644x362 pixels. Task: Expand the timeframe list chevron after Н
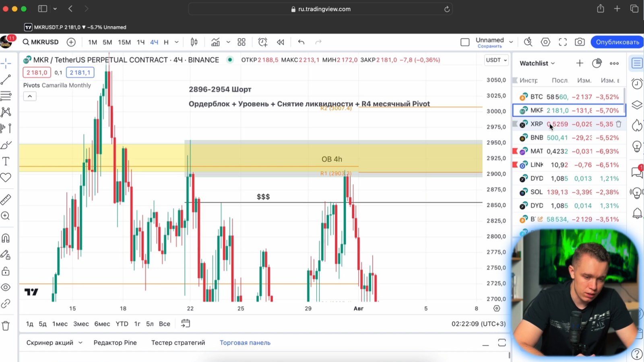[176, 42]
